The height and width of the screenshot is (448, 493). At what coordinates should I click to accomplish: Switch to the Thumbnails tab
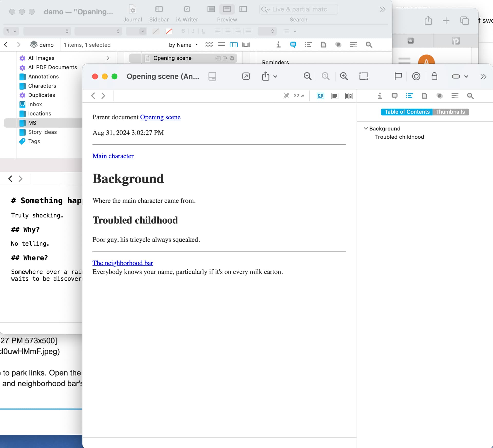point(450,112)
